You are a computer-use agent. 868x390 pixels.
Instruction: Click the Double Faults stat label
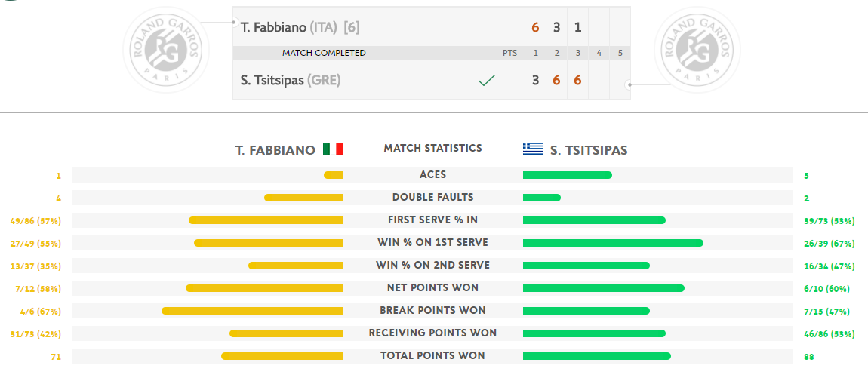433,198
